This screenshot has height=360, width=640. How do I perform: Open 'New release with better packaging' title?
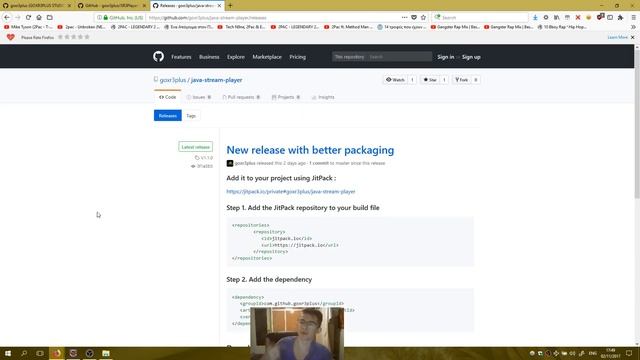coord(310,150)
